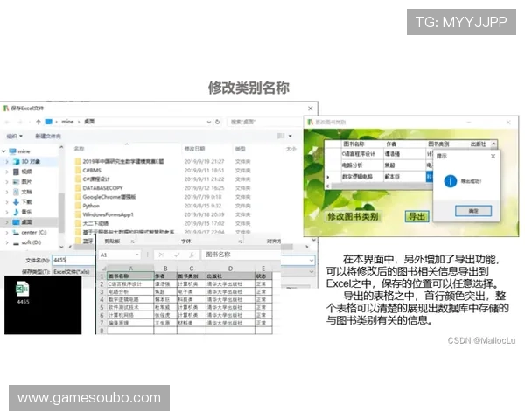The width and height of the screenshot is (525, 420).
Task: Select the DATABASECOPY folder
Action: (102, 188)
